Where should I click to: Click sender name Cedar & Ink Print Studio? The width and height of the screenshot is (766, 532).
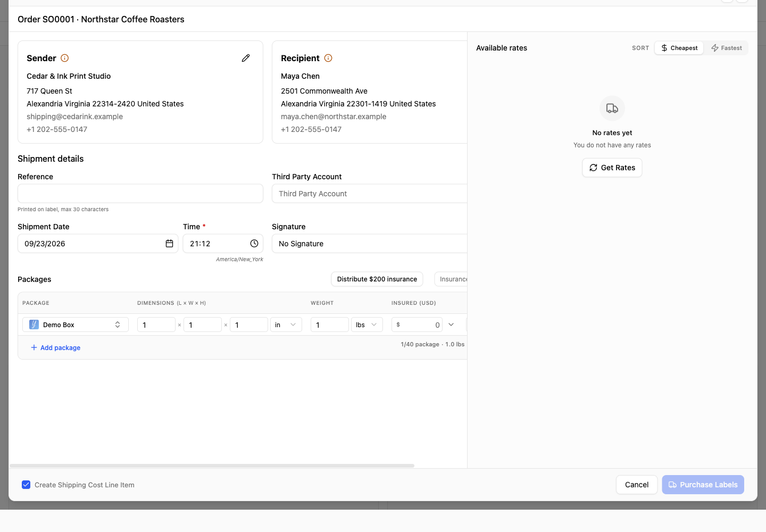click(69, 76)
